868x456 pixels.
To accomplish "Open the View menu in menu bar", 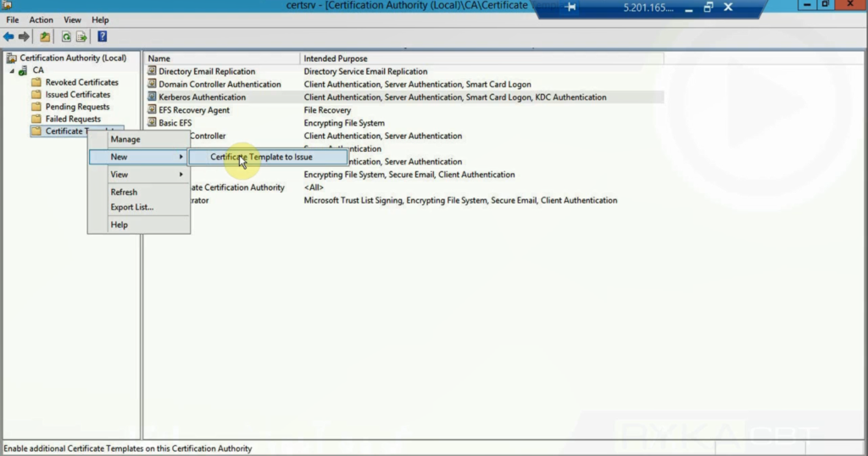I will [x=72, y=20].
